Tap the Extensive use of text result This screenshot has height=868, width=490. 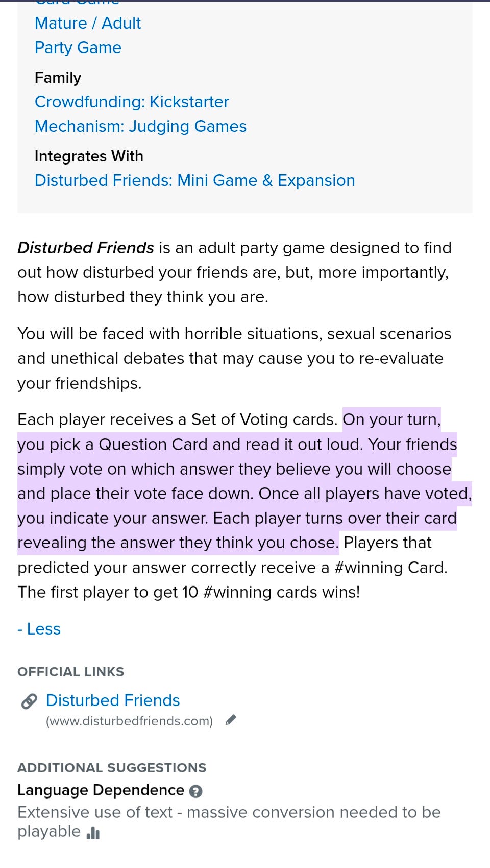[229, 813]
